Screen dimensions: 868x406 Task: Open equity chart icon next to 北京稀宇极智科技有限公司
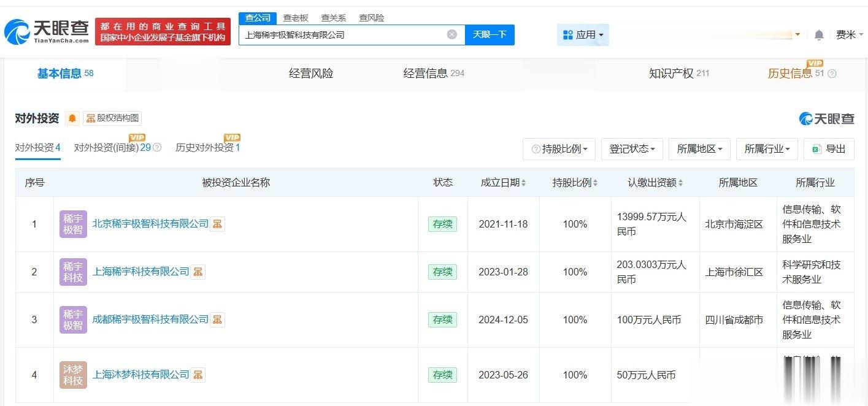pyautogui.click(x=217, y=224)
